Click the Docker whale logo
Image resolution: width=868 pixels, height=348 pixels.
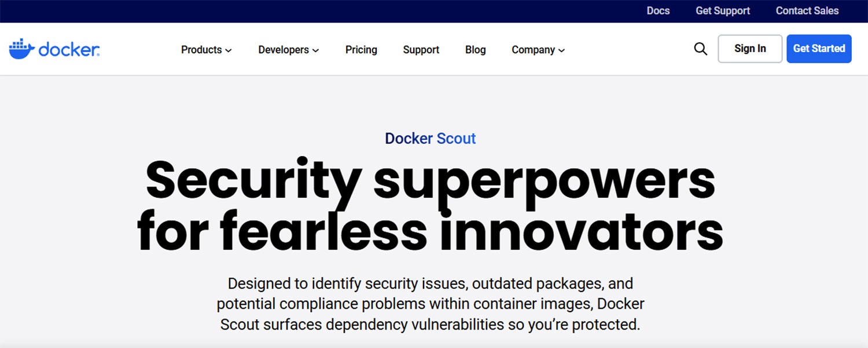pyautogui.click(x=21, y=49)
